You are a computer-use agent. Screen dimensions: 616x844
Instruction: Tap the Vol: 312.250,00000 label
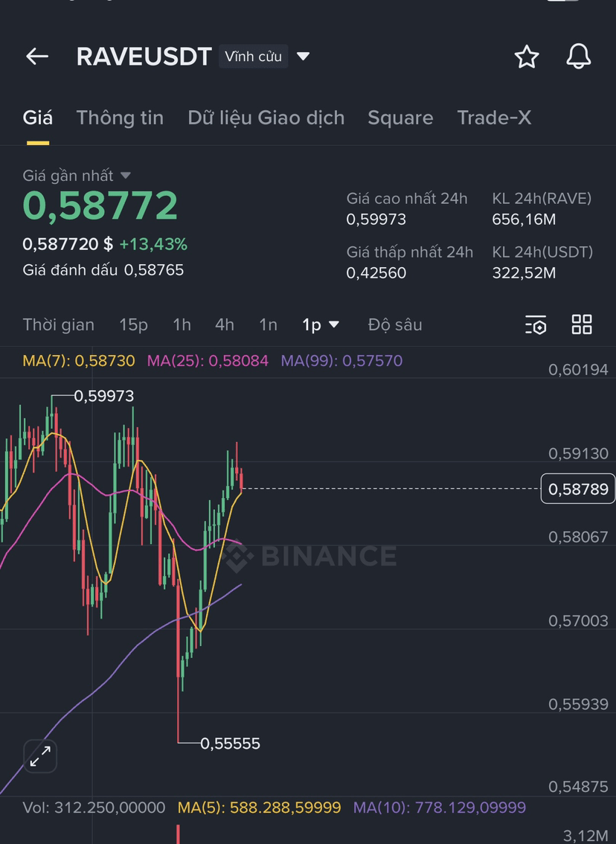(94, 808)
